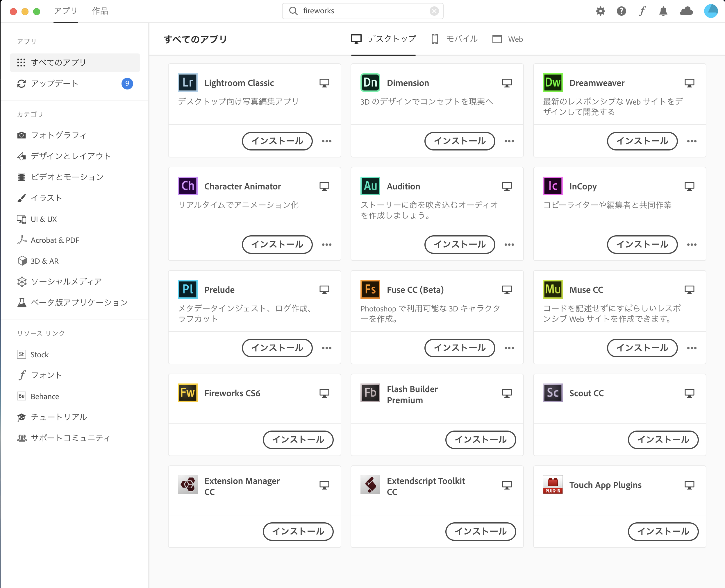Click the cloud sync status icon
725x588 pixels.
[686, 11]
